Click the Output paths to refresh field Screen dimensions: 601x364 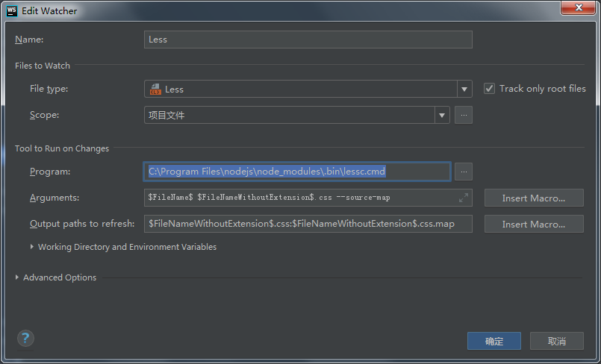(308, 224)
